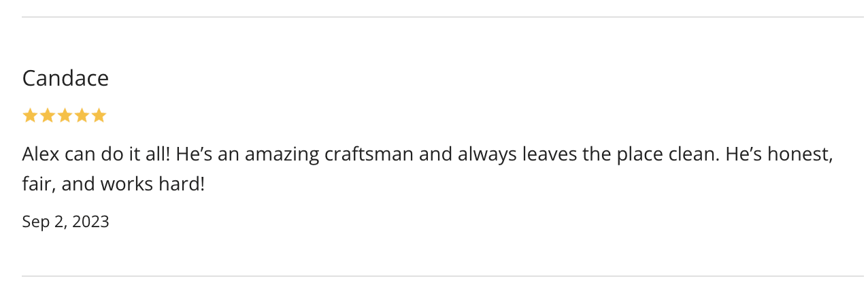Screen dimensions: 868x302
Task: Select the third (middle) rating star
Action: click(x=65, y=116)
